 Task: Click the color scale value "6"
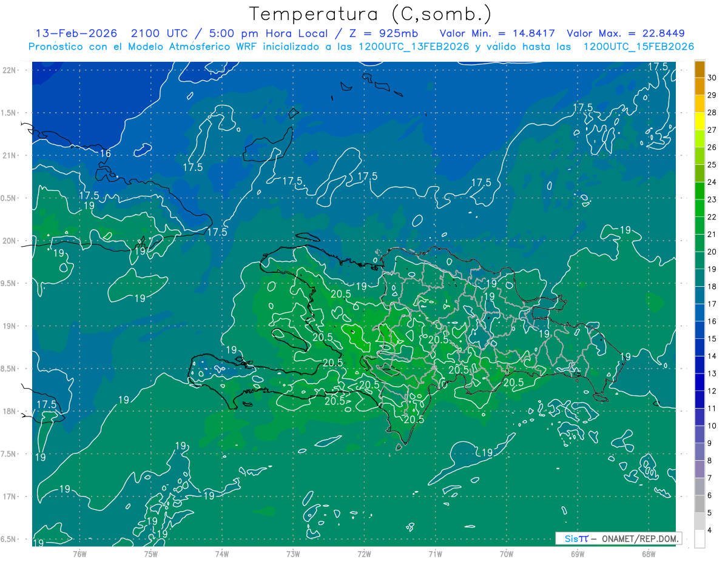[x=710, y=496]
